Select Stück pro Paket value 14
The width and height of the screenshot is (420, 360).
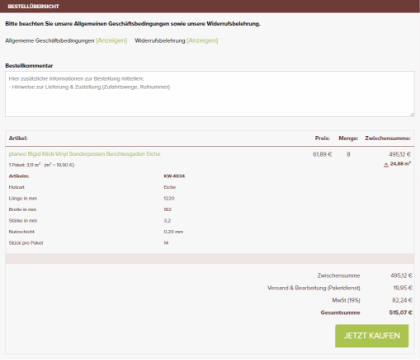click(166, 243)
